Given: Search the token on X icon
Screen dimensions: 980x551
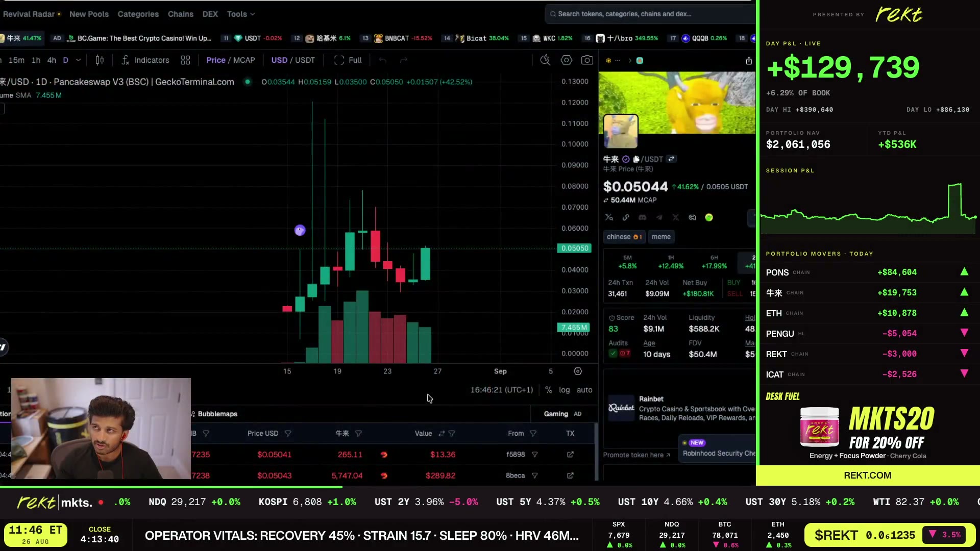Looking at the screenshot, I should 609,217.
